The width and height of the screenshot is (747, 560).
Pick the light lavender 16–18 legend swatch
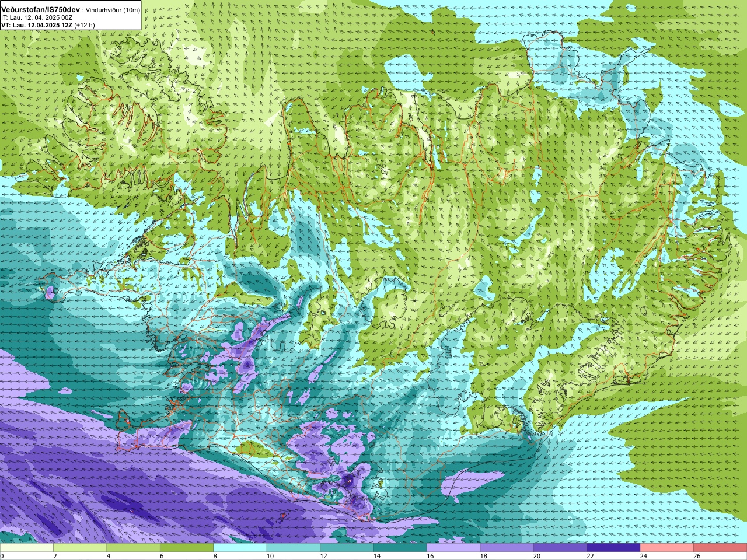[x=453, y=548]
